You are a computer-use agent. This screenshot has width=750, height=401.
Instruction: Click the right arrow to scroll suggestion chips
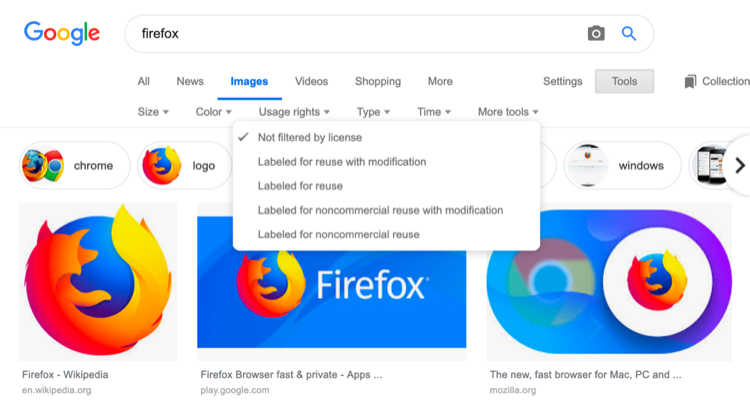coord(739,166)
